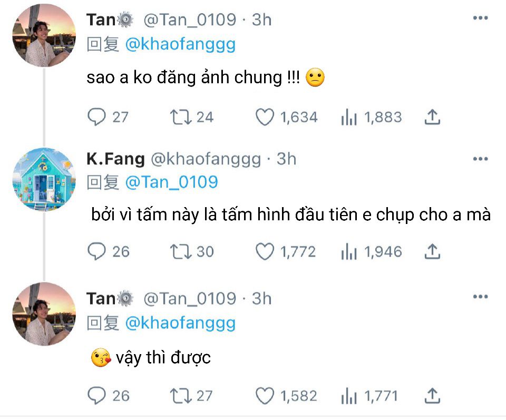Viewport: 506px width, 420px height.
Task: Open K.Fang's blue house profile picture
Action: 44,180
